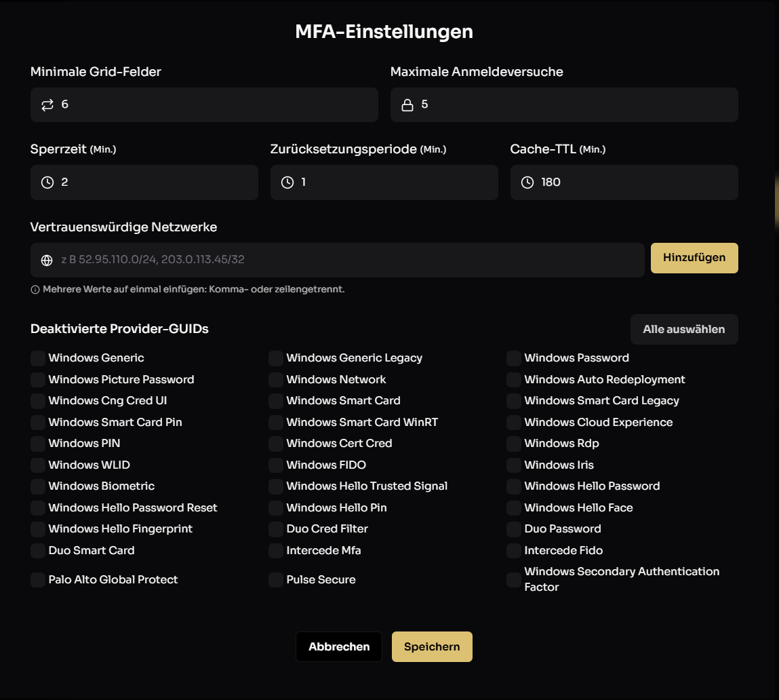The height and width of the screenshot is (700, 779).
Task: Tick the Windows Cng Cred UI checkbox
Action: pyautogui.click(x=38, y=401)
